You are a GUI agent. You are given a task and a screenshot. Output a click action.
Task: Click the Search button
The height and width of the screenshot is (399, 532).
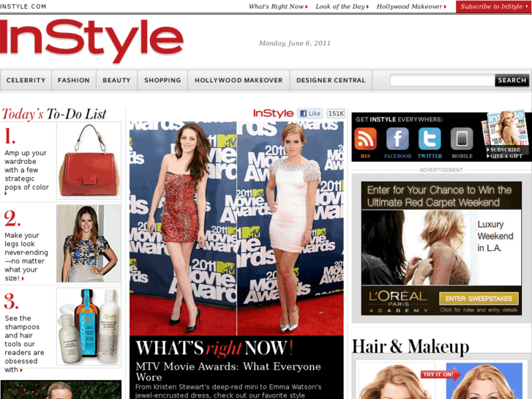pos(512,80)
